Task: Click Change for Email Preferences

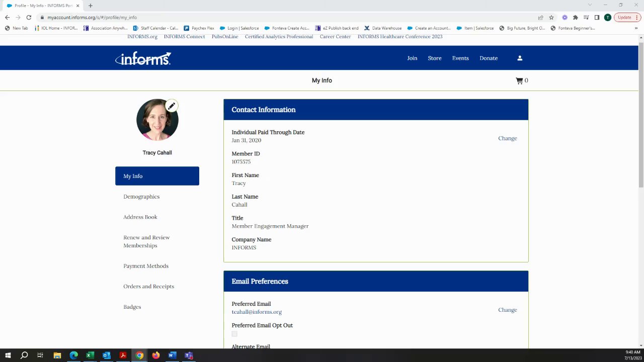Action: (x=508, y=310)
